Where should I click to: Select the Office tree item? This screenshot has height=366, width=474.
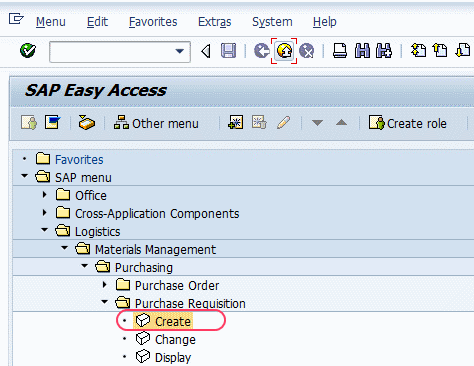(91, 196)
